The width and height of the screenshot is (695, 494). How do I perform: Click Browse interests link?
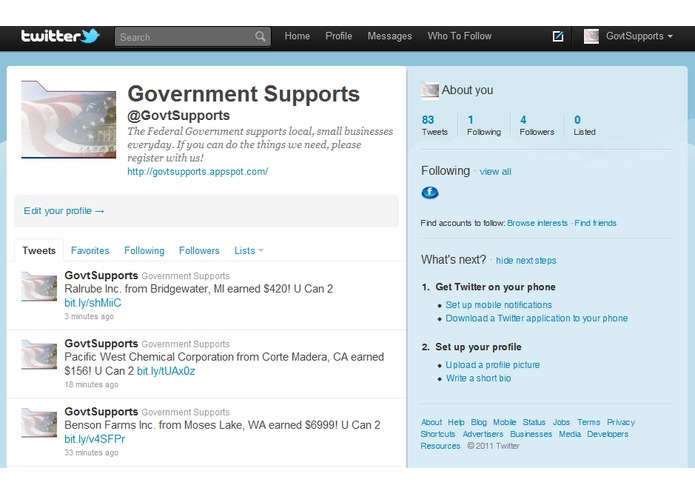[x=537, y=223]
